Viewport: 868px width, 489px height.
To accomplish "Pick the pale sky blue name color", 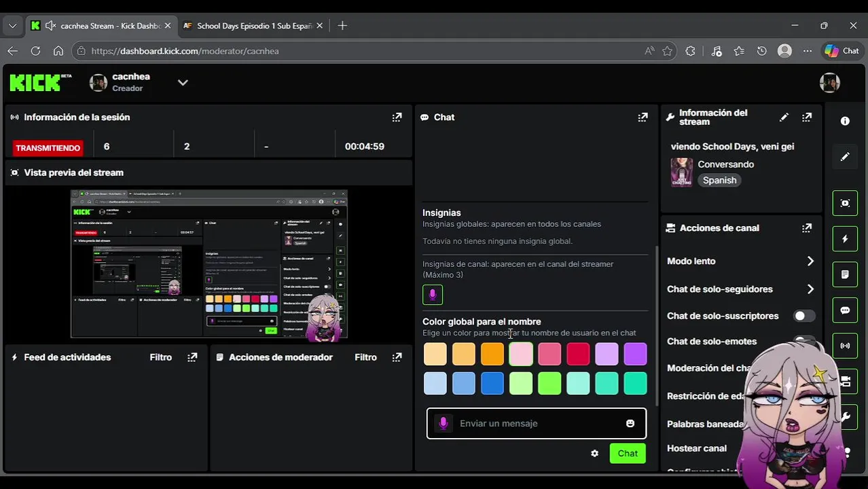I will pyautogui.click(x=435, y=383).
